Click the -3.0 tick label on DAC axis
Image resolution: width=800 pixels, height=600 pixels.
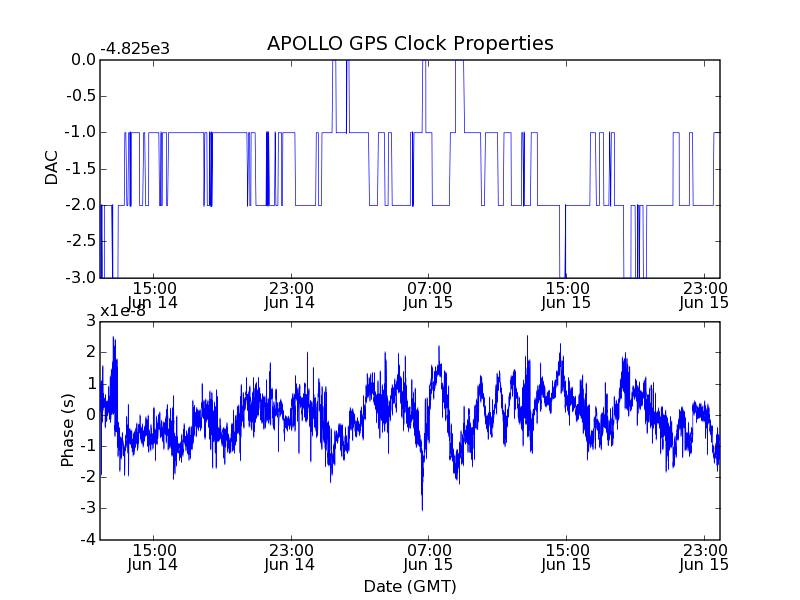point(81,278)
